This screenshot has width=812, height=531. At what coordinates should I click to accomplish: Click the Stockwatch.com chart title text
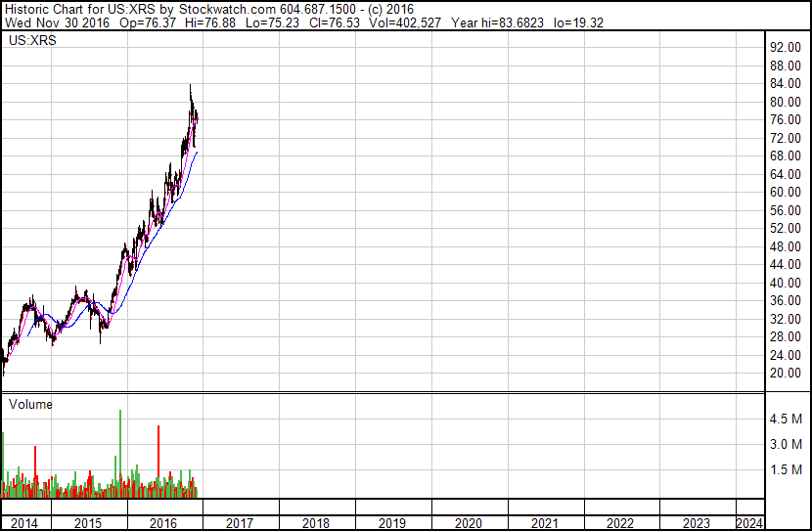coord(227,10)
